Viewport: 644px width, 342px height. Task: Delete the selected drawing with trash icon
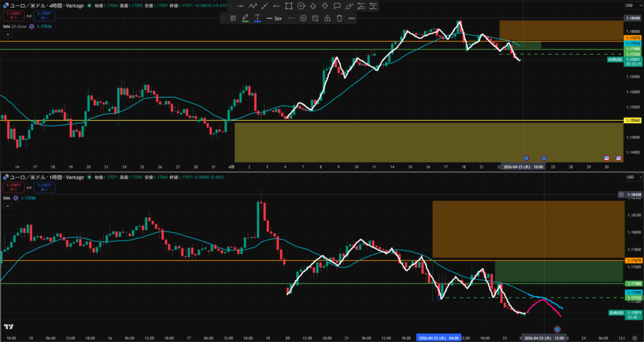click(340, 18)
